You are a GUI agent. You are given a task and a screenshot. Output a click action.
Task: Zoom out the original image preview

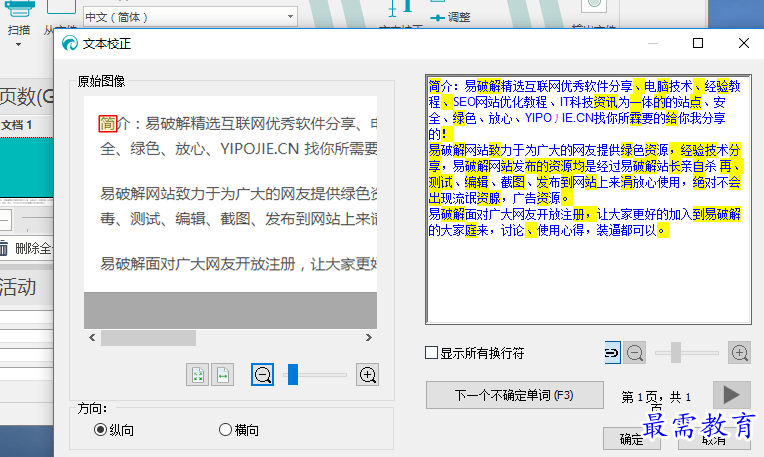(263, 375)
